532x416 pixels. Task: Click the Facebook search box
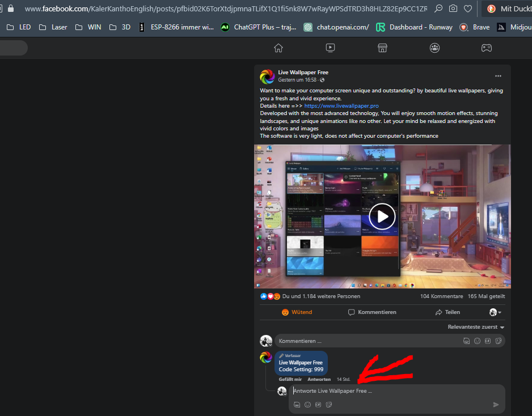tap(13, 48)
